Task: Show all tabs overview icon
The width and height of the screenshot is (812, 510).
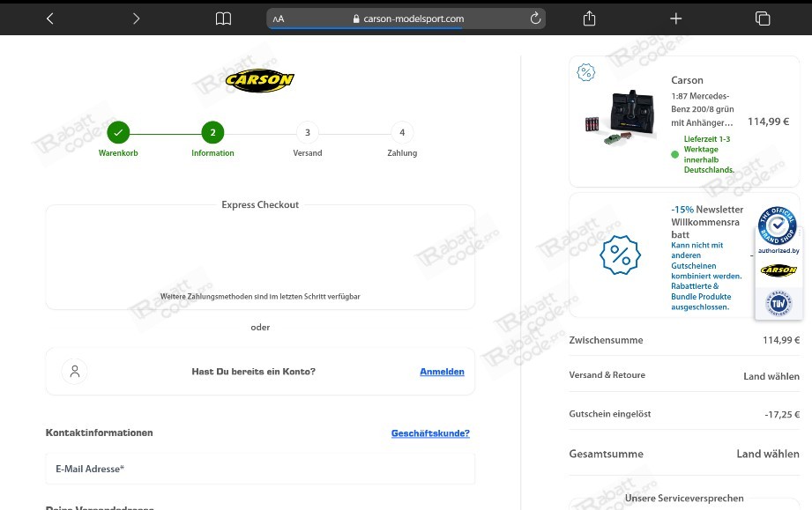Action: [763, 18]
